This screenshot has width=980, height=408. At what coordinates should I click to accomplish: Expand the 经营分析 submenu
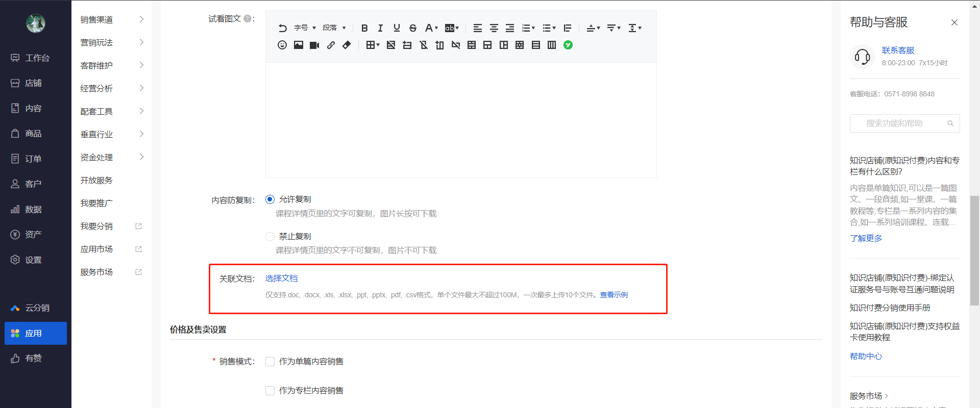112,88
